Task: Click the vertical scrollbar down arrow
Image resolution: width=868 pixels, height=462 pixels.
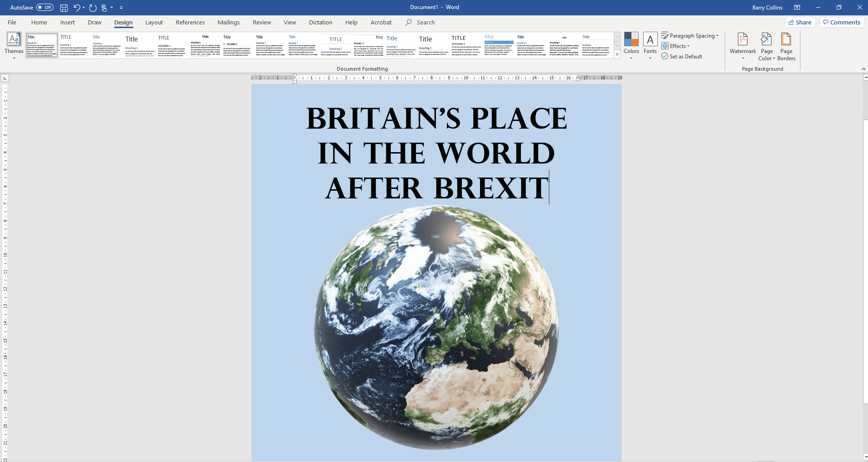Action: (865, 457)
